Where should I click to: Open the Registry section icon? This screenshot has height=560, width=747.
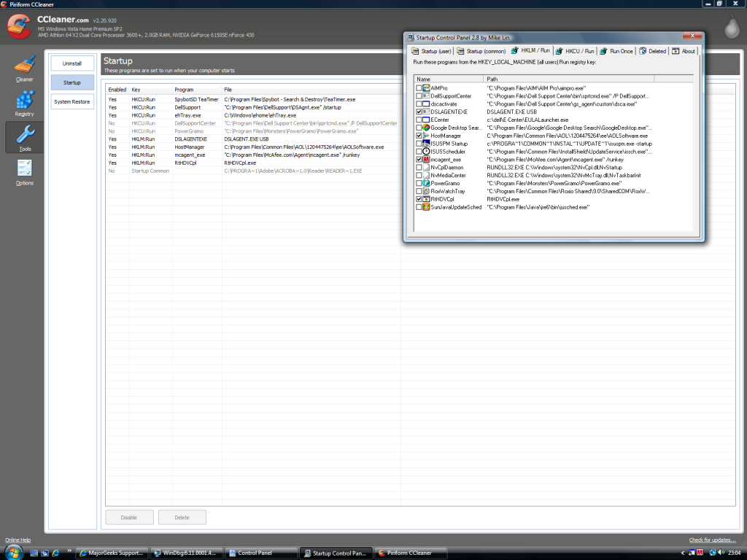pos(24,101)
